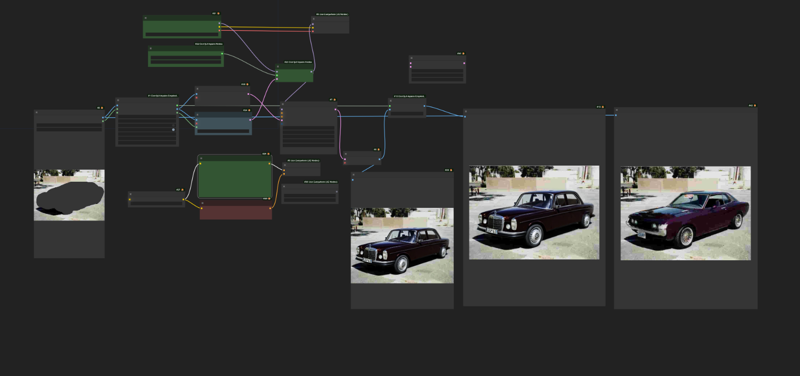The height and width of the screenshot is (376, 800).
Task: Collapse the large green node in the center
Action: (201, 158)
